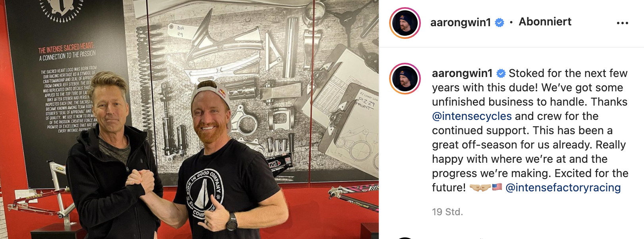Open the @intensefactoryracing mention link
Image resolution: width=644 pixels, height=239 pixels.
[563, 188]
